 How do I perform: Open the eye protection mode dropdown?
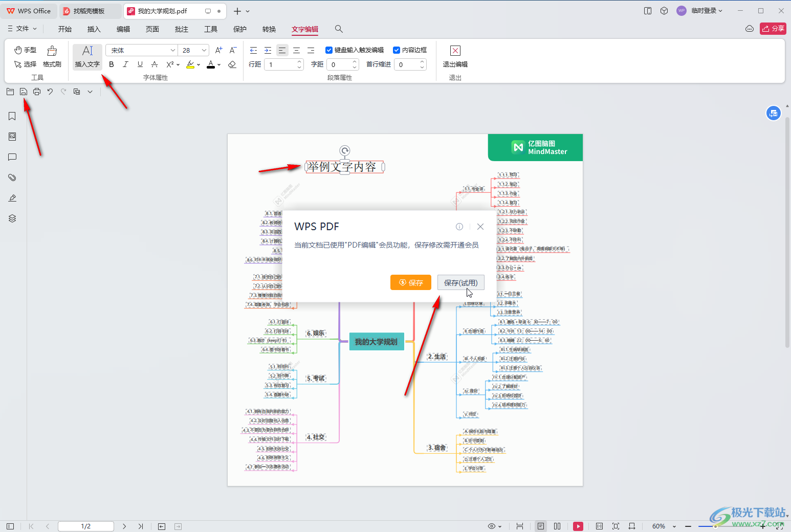pos(495,526)
